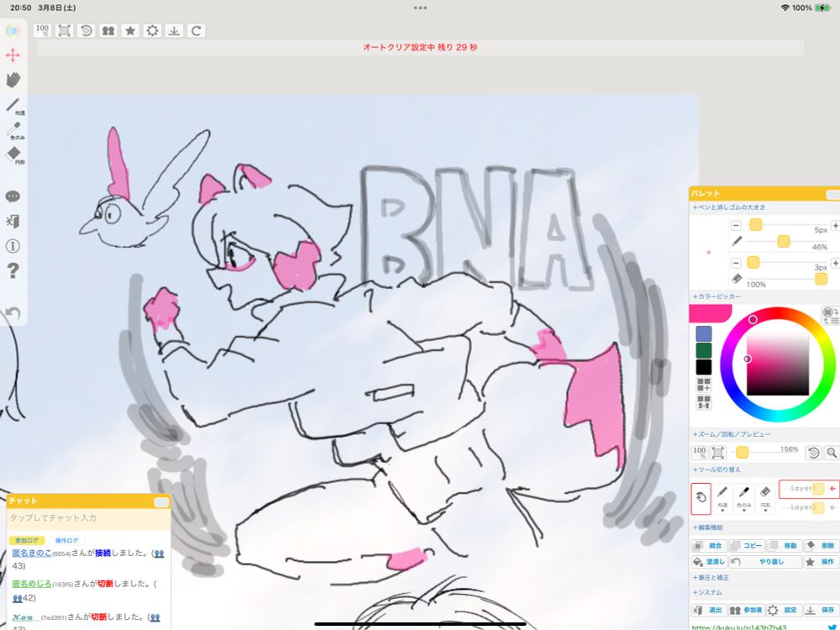840x630 pixels.
Task: Click reset rotation icon in palette zoom section
Action: click(813, 453)
